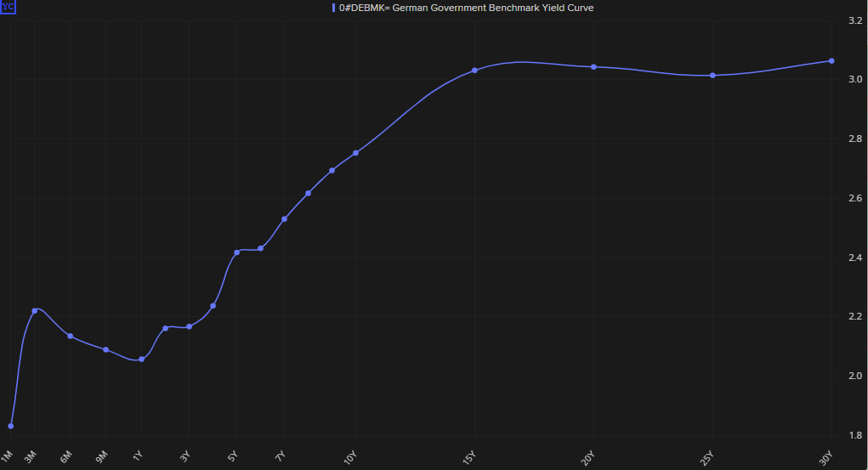Select the 25Y data point on the curve

coord(712,76)
